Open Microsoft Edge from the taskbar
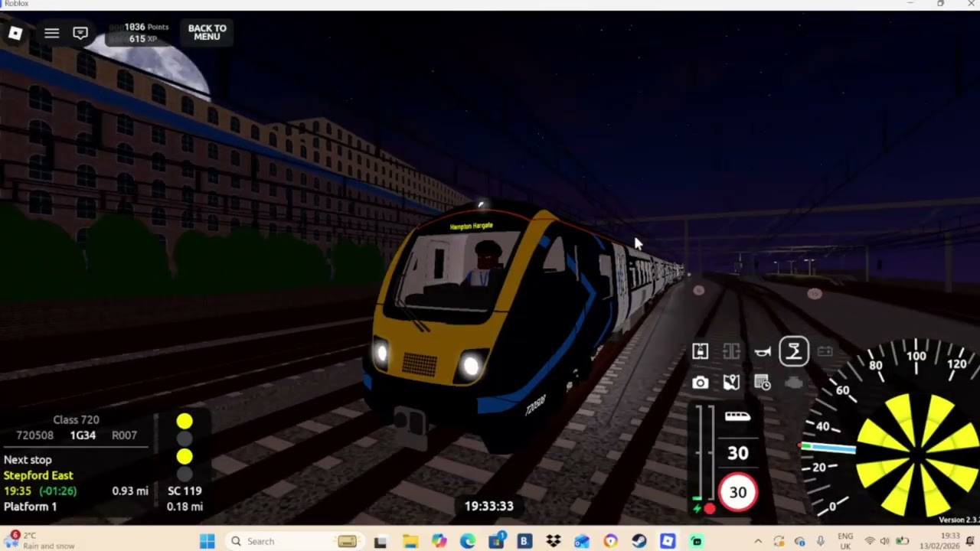The image size is (980, 551). point(467,541)
